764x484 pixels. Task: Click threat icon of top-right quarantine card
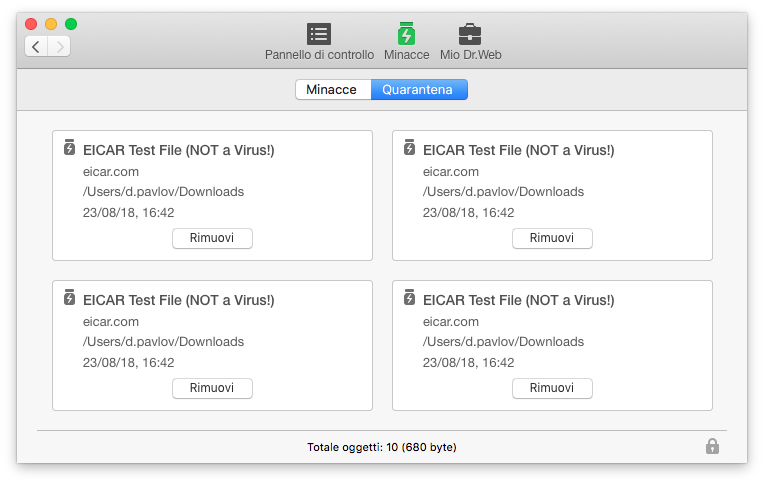point(409,147)
